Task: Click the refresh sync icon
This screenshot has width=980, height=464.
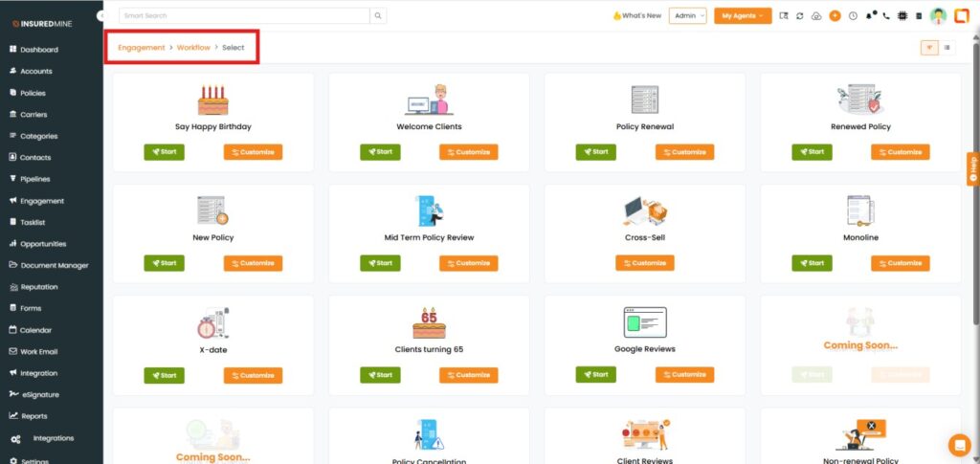Action: click(x=800, y=16)
